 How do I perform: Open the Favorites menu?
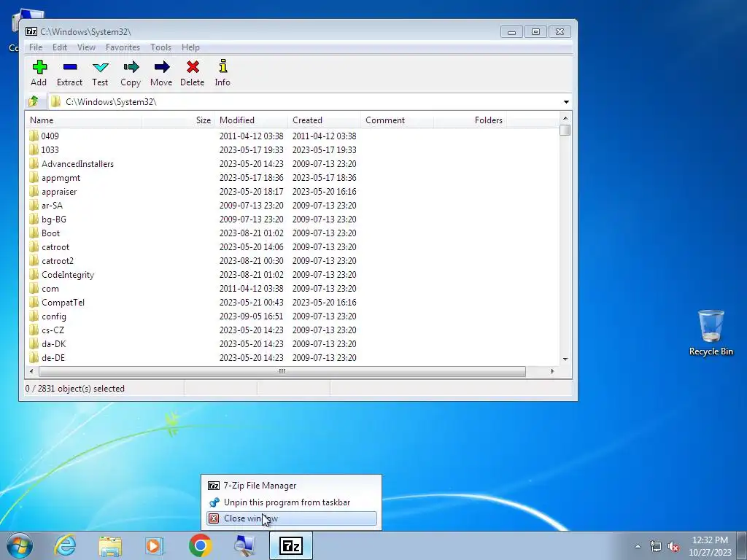point(123,47)
